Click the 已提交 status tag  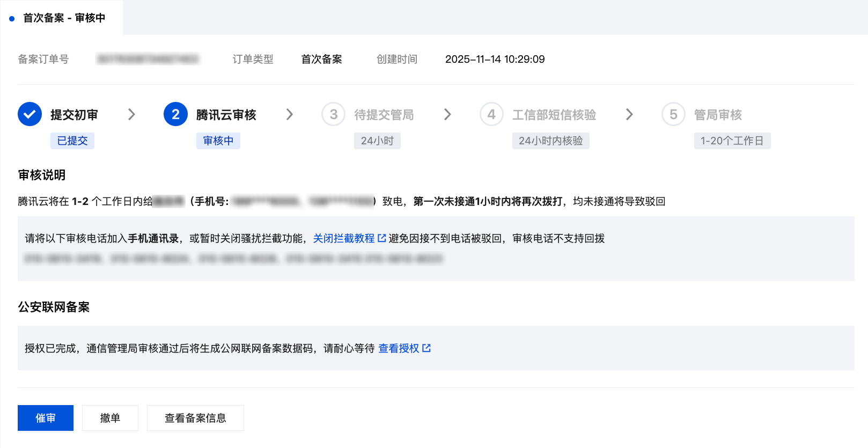point(72,141)
